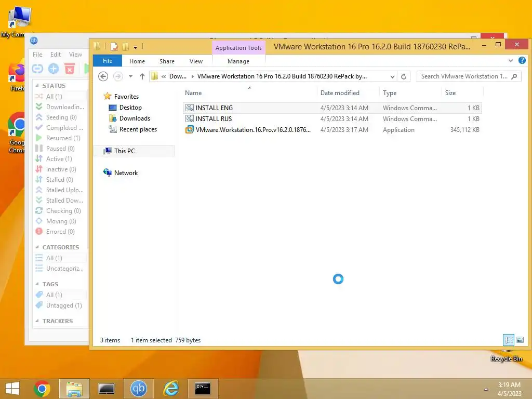Filter qBittorrent by Paused (0)
The image size is (532, 399).
click(x=60, y=149)
